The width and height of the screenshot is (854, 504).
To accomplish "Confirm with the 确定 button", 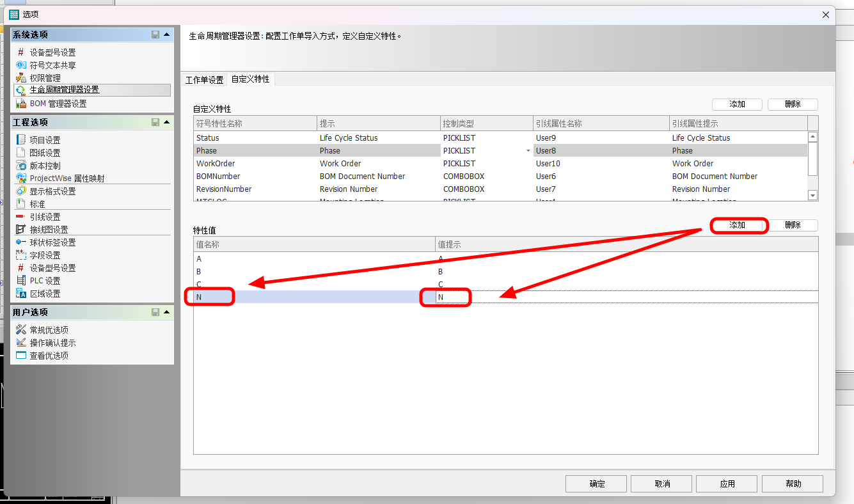I will (x=597, y=484).
